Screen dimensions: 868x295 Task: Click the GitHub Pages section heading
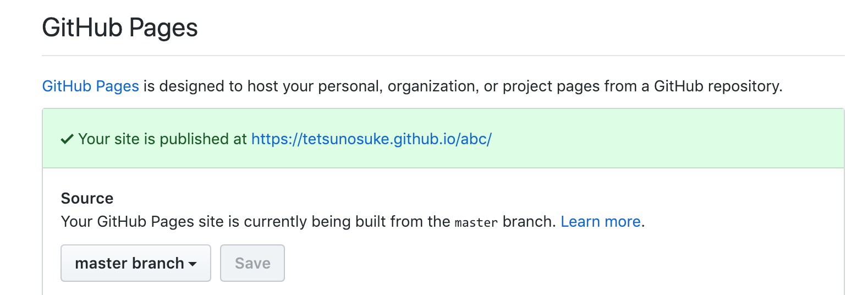[120, 28]
